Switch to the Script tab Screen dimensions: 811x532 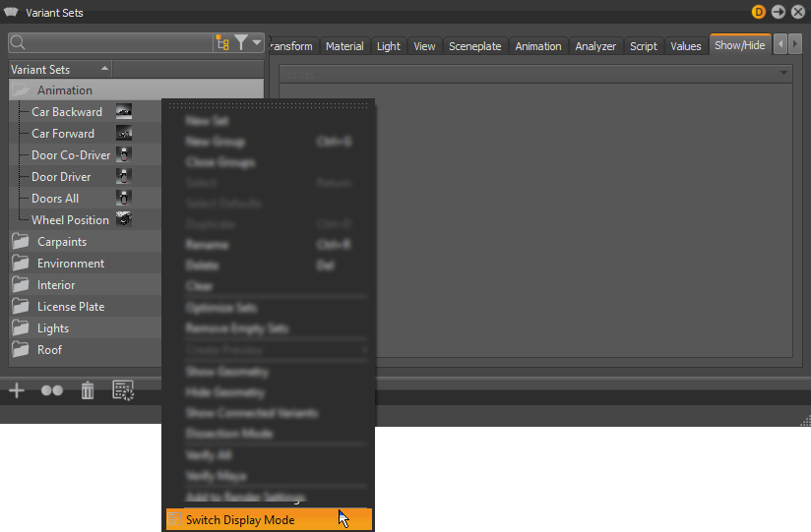644,46
